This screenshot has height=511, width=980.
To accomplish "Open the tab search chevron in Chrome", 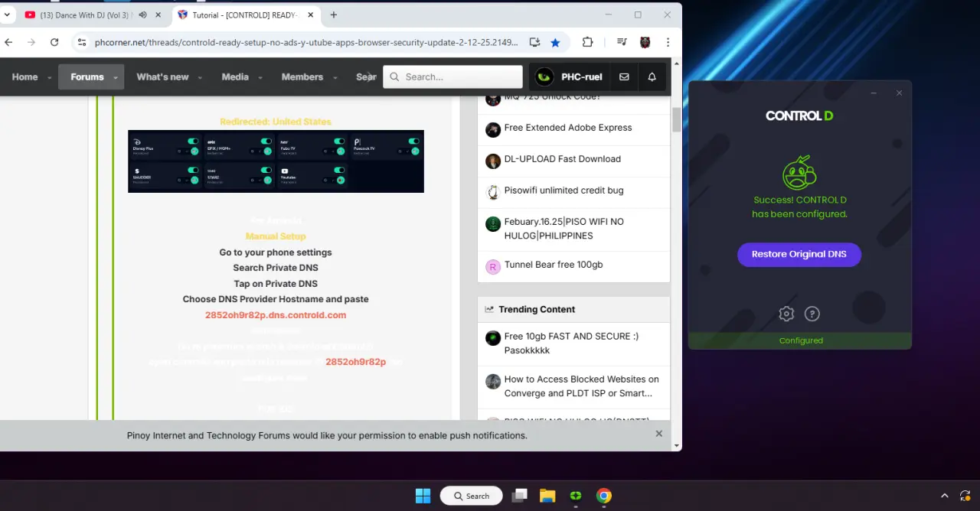I will [6, 15].
